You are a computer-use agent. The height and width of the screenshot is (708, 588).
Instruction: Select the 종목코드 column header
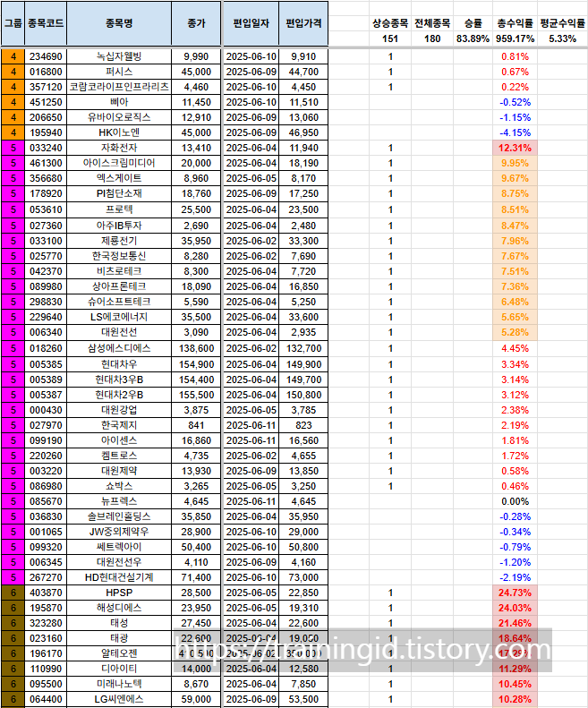tap(46, 23)
